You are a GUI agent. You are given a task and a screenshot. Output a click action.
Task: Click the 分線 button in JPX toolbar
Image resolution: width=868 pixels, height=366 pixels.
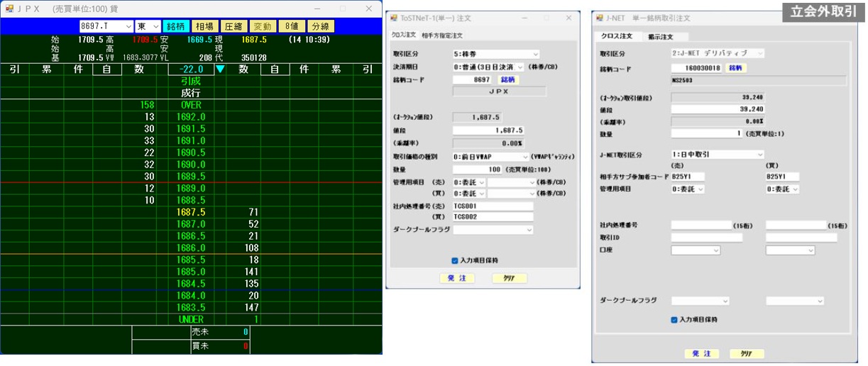tap(320, 26)
